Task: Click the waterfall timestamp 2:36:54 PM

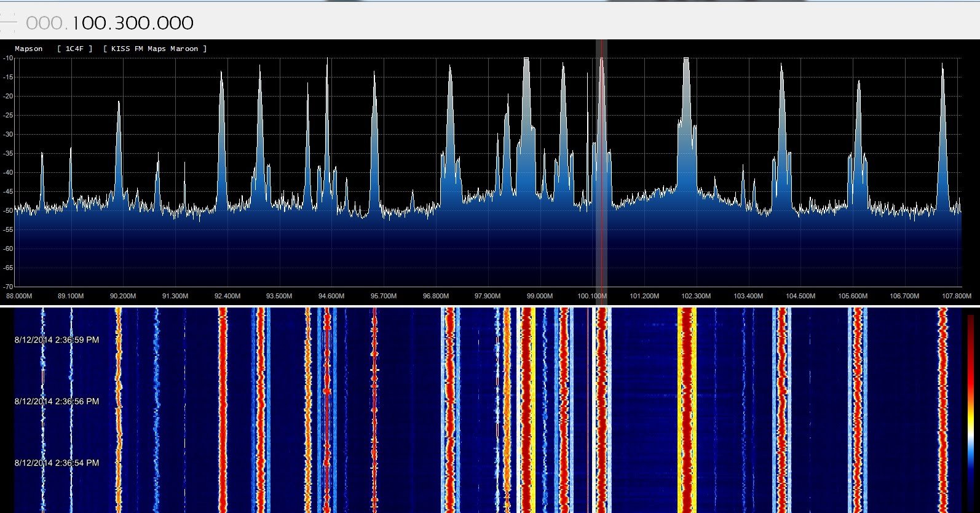Action: pyautogui.click(x=57, y=463)
